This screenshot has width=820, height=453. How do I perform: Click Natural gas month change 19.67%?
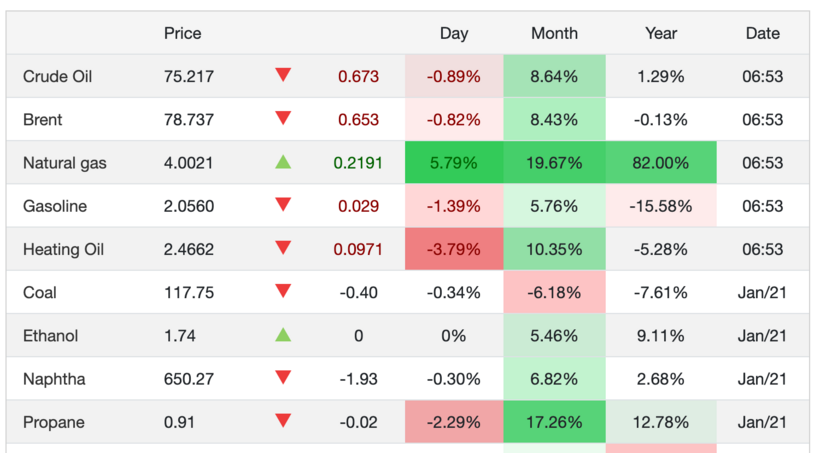pos(554,163)
